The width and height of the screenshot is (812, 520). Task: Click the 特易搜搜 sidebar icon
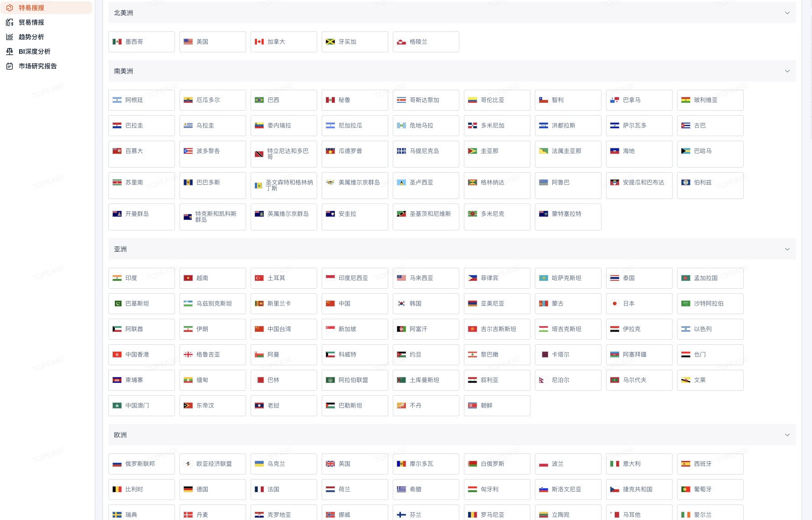10,8
